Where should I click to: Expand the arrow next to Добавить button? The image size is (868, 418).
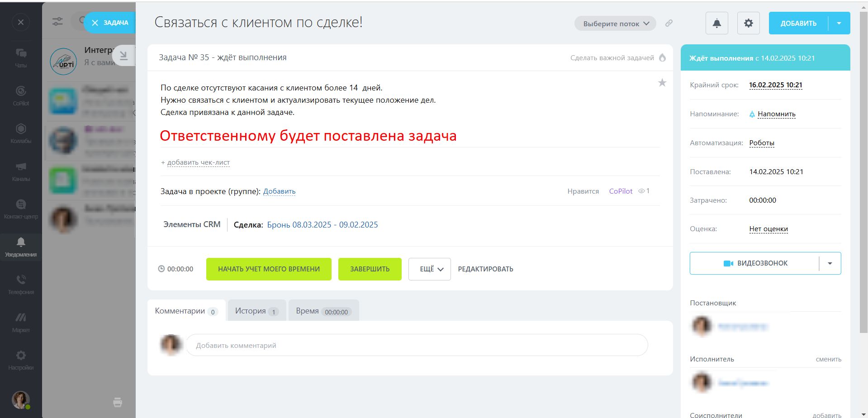tap(839, 23)
